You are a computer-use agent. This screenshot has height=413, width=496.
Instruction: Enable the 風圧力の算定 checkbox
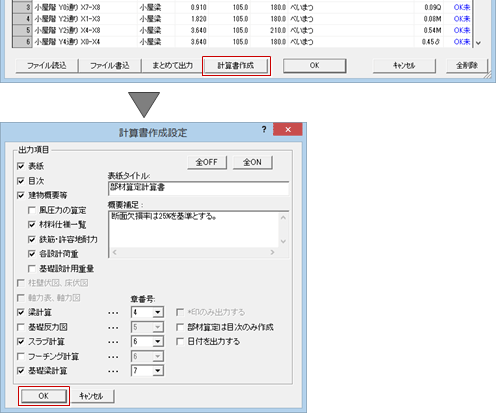tap(32, 210)
